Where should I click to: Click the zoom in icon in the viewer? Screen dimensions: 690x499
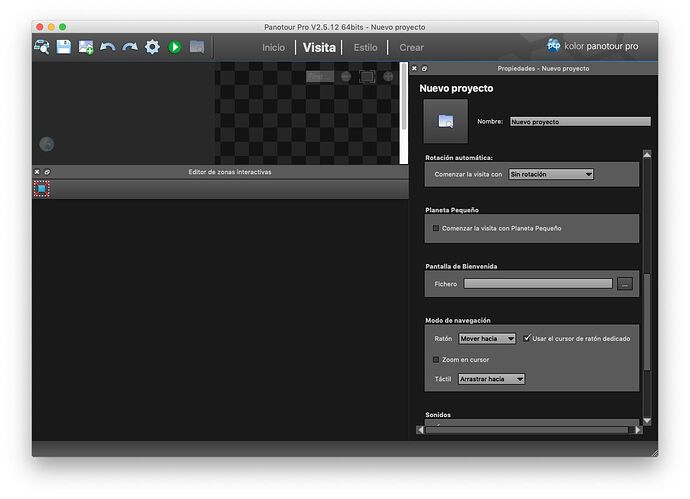click(x=388, y=77)
